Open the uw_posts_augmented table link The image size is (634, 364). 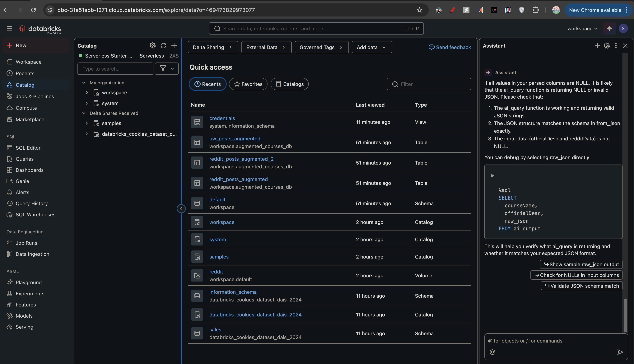click(x=235, y=138)
